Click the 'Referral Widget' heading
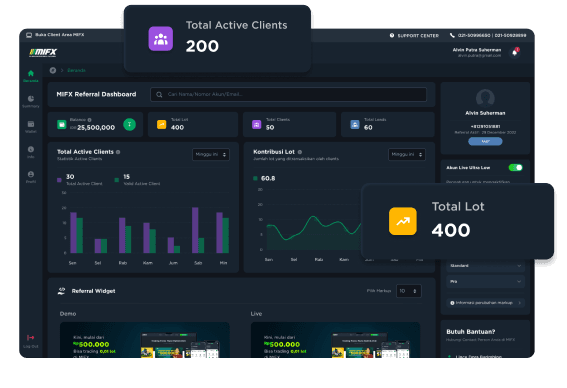The image size is (567, 388). coord(93,291)
